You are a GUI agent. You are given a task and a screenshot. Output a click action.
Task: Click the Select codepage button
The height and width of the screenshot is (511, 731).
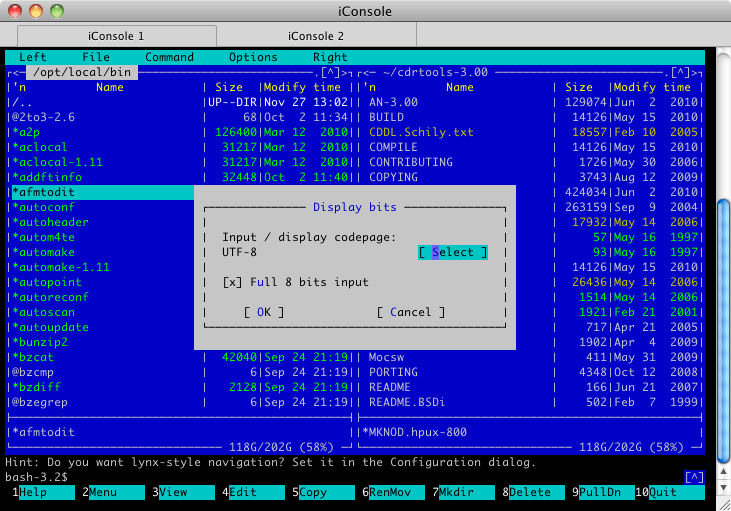pyautogui.click(x=453, y=252)
